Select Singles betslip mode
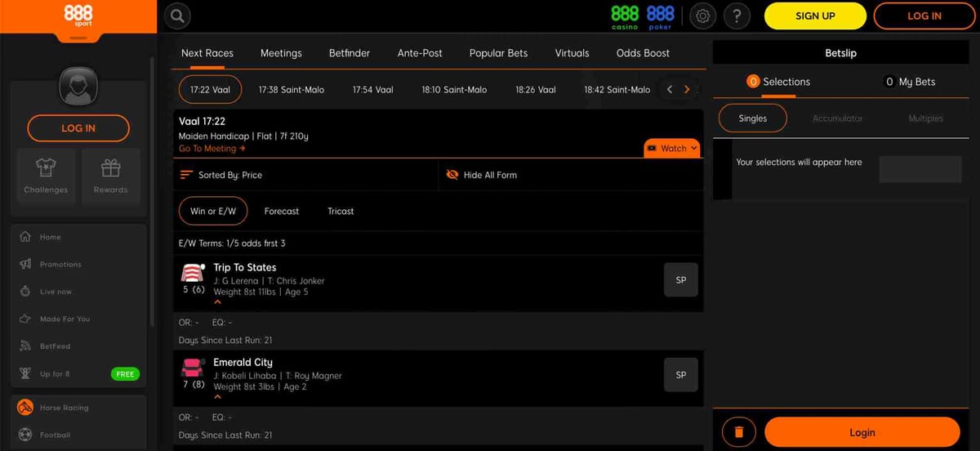The height and width of the screenshot is (451, 980). click(x=752, y=118)
